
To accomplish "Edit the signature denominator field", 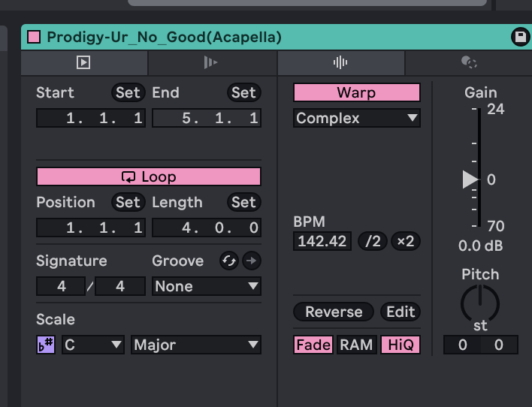I will [x=120, y=286].
